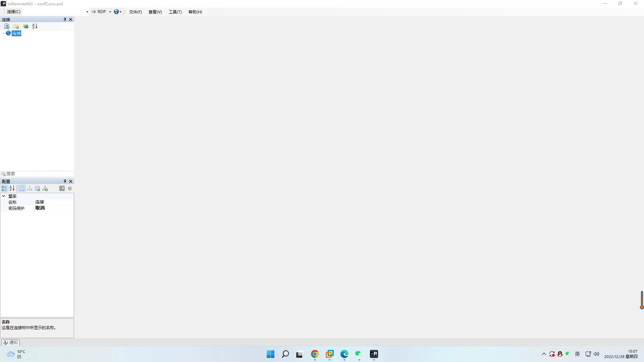Click the 搜索 search field in connections panel
Screen dimensions: 644x362
pos(37,174)
